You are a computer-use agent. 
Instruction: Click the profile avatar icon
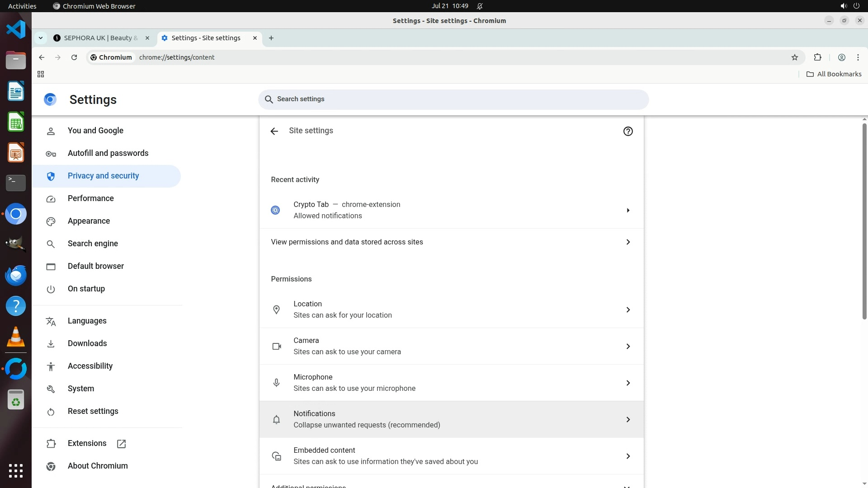[841, 57]
